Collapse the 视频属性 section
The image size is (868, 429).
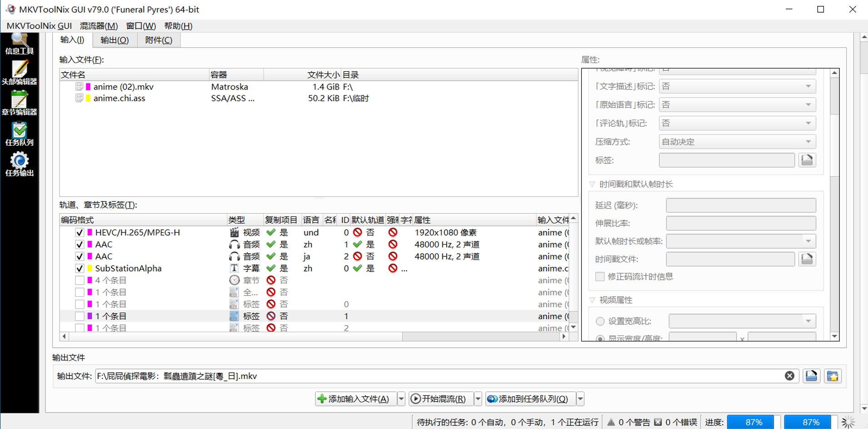[x=592, y=300]
